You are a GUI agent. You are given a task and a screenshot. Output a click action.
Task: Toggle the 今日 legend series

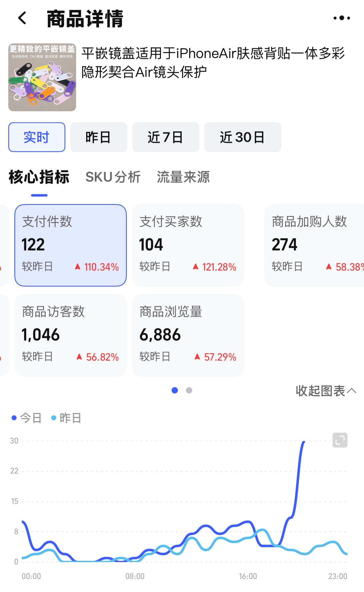pyautogui.click(x=27, y=418)
